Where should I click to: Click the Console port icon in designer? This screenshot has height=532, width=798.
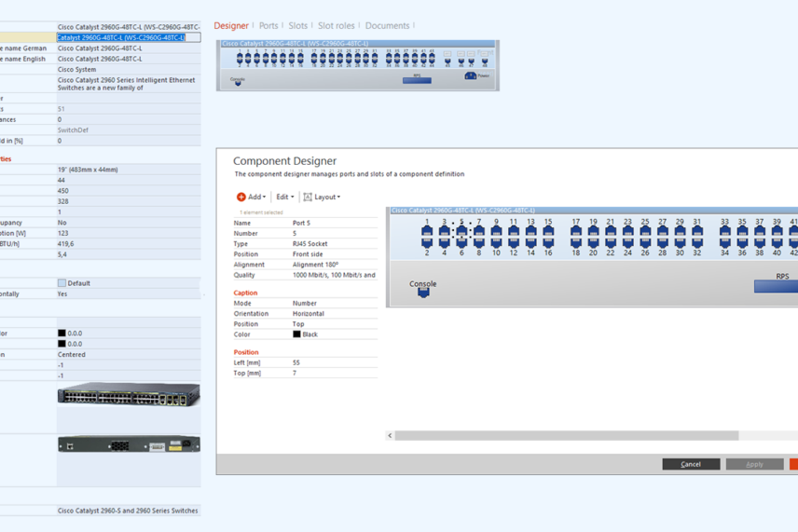tap(423, 293)
